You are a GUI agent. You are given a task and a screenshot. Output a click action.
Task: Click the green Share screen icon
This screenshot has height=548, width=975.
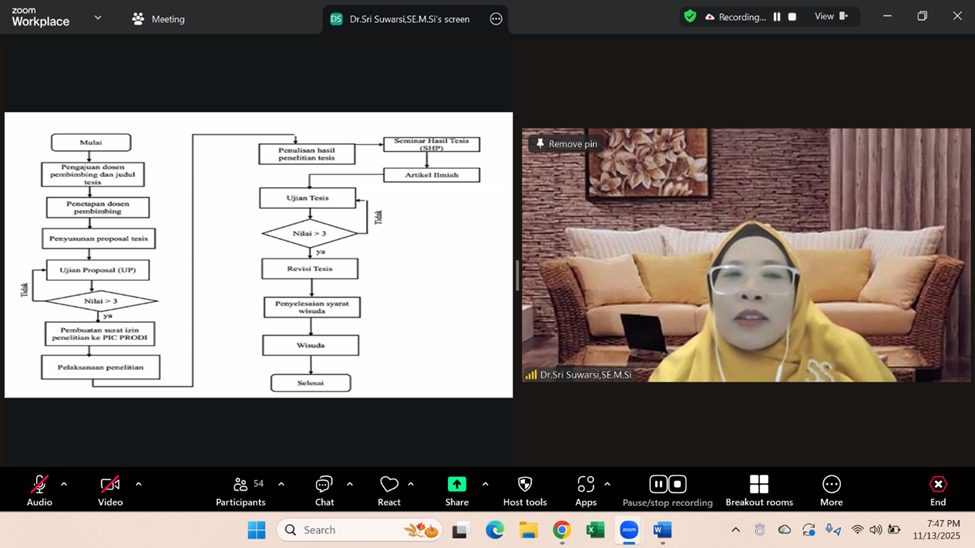coord(457,485)
